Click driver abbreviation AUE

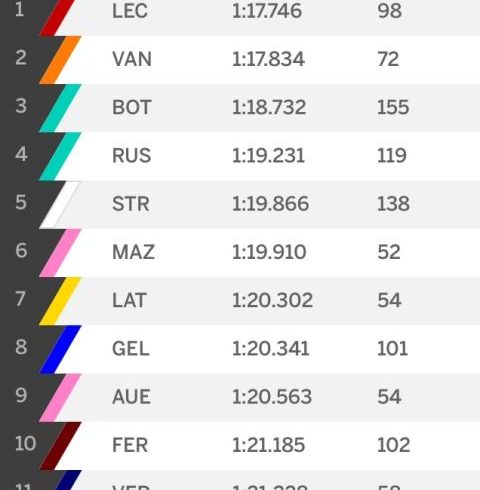click(132, 397)
